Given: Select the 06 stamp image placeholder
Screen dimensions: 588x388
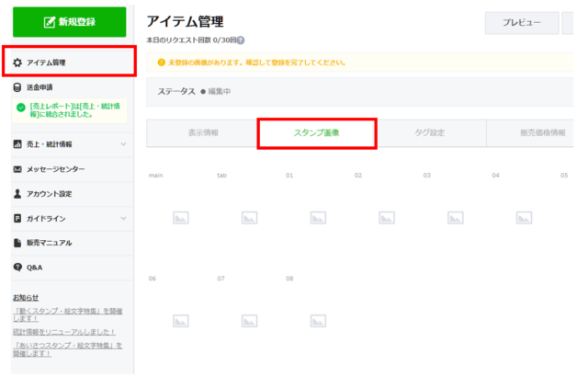Looking at the screenshot, I should 181,321.
